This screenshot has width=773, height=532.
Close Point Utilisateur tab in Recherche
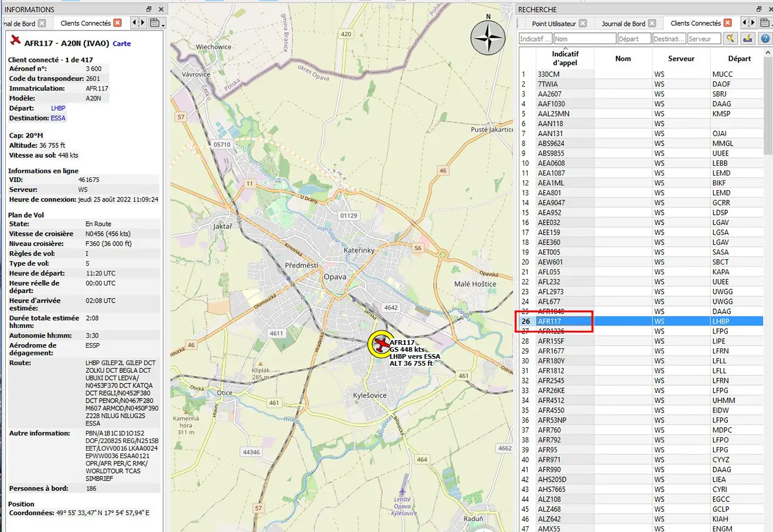[x=583, y=23]
